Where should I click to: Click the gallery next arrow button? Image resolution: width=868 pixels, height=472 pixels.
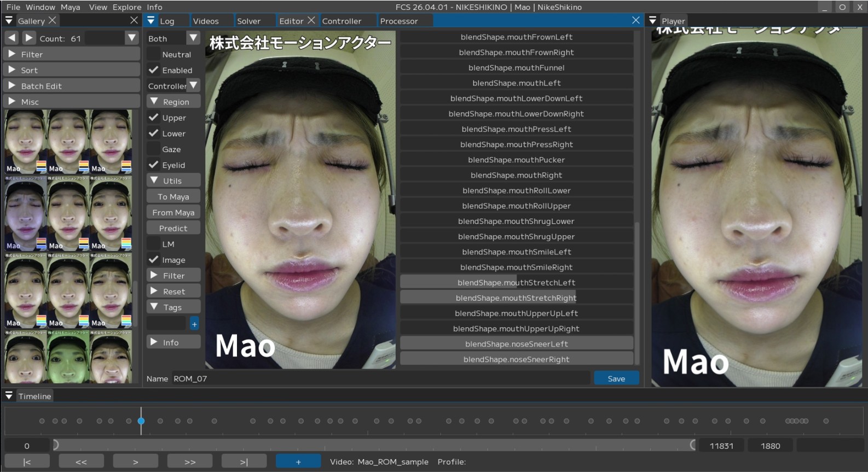point(29,38)
